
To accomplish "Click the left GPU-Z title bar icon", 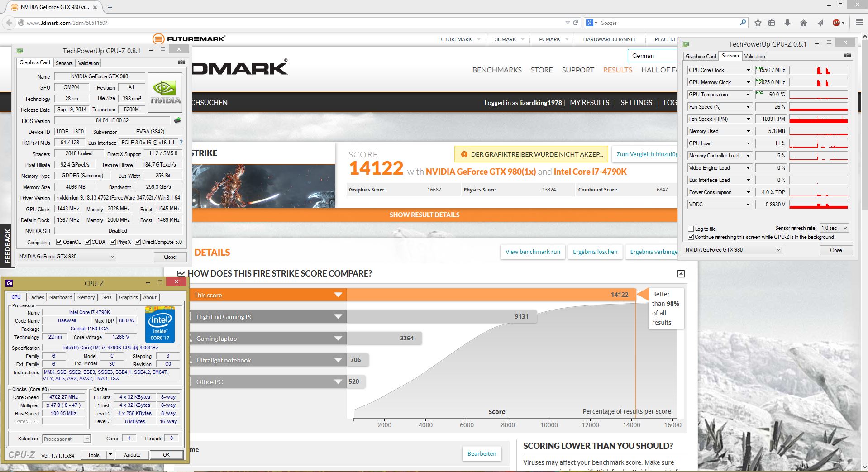I will (19, 51).
